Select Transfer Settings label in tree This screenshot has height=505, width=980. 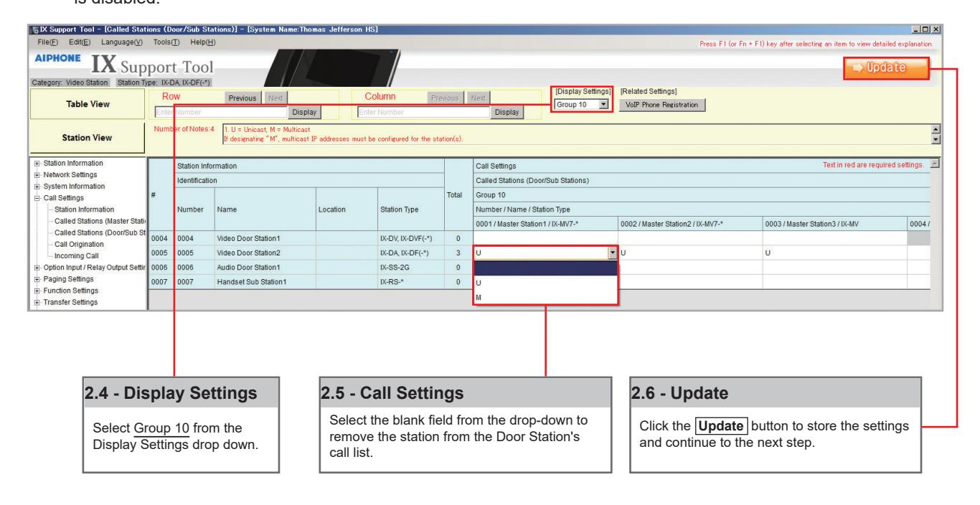click(x=70, y=302)
